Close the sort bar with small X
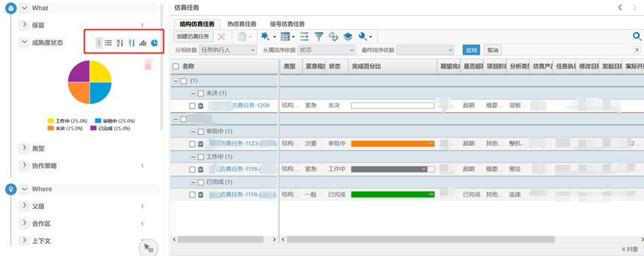This screenshot has height=258, width=644. (637, 50)
